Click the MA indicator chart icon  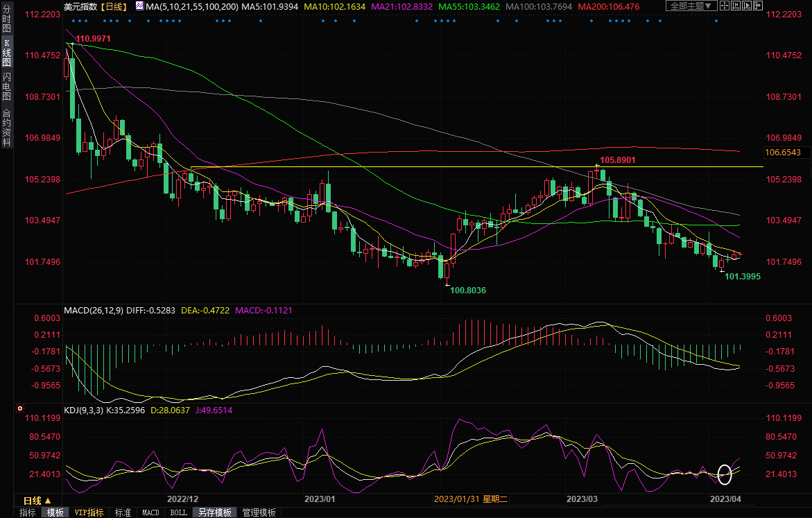[x=139, y=6]
